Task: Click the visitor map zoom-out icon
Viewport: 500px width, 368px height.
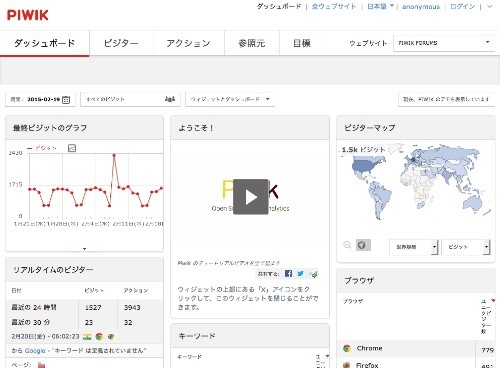Action: click(x=347, y=245)
